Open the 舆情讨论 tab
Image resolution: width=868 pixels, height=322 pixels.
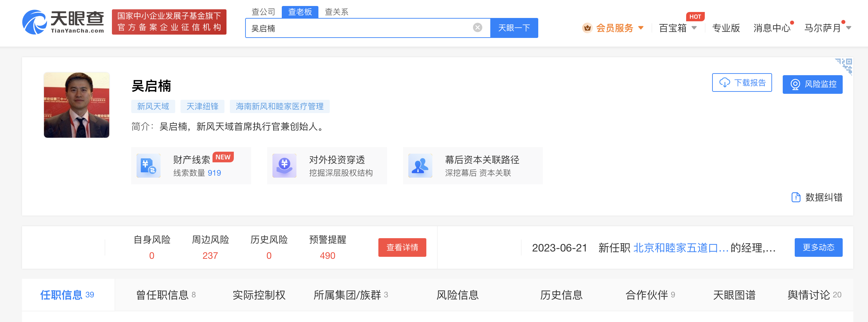(814, 295)
